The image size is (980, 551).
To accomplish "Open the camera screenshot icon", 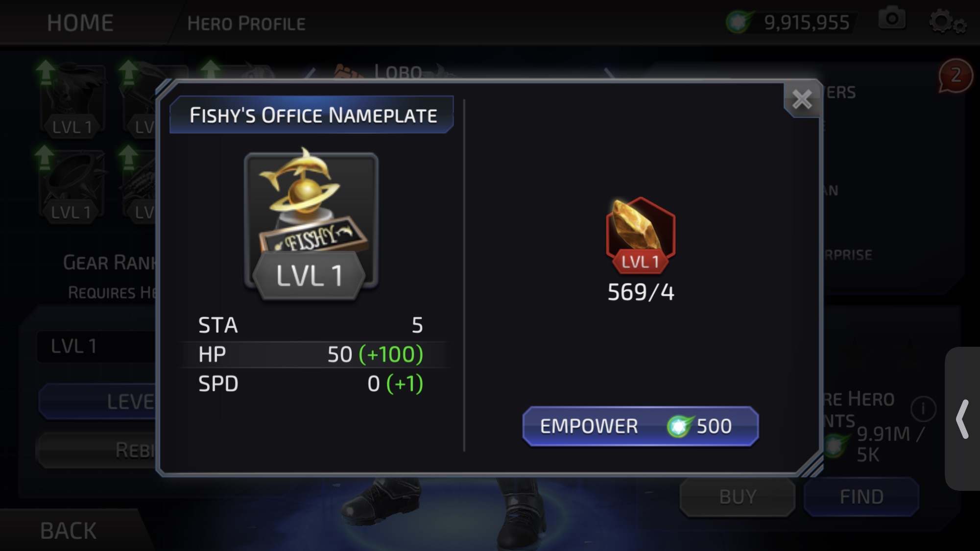I will 892,19.
